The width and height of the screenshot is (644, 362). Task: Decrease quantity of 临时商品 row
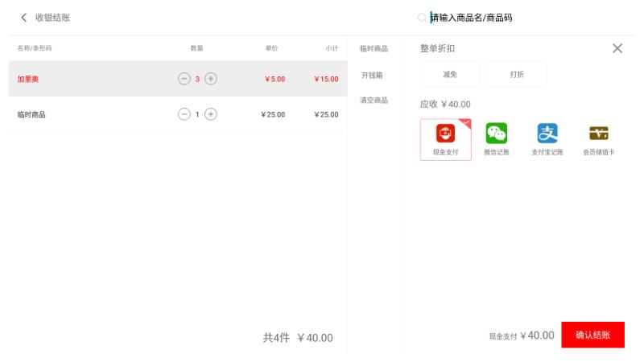click(184, 114)
